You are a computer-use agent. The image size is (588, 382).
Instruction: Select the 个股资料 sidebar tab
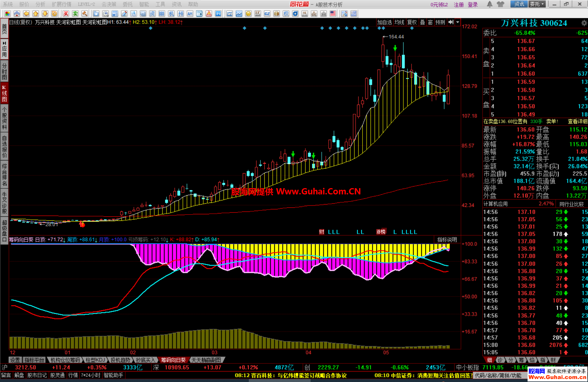(4, 118)
